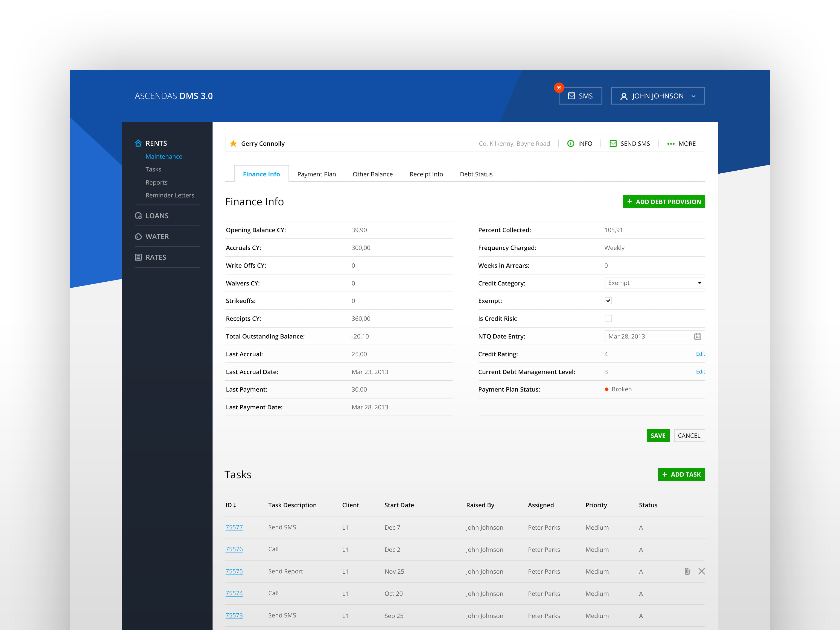Open the NTQ Date calendar icon
The image size is (840, 630).
point(698,336)
